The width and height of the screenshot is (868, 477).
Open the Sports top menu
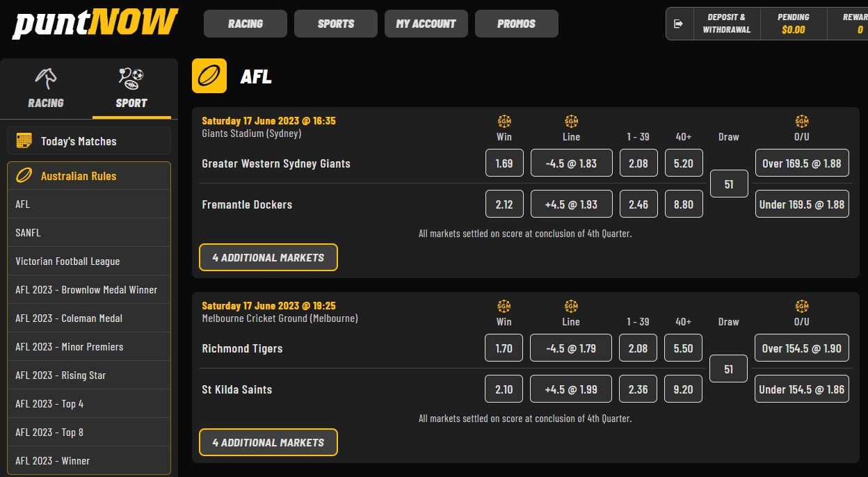point(336,24)
